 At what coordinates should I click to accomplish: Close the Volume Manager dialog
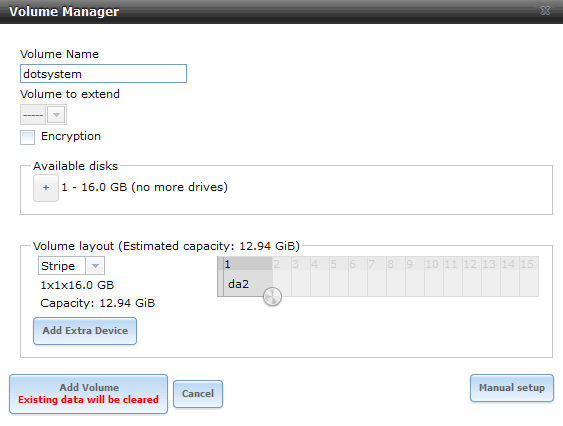coord(545,11)
